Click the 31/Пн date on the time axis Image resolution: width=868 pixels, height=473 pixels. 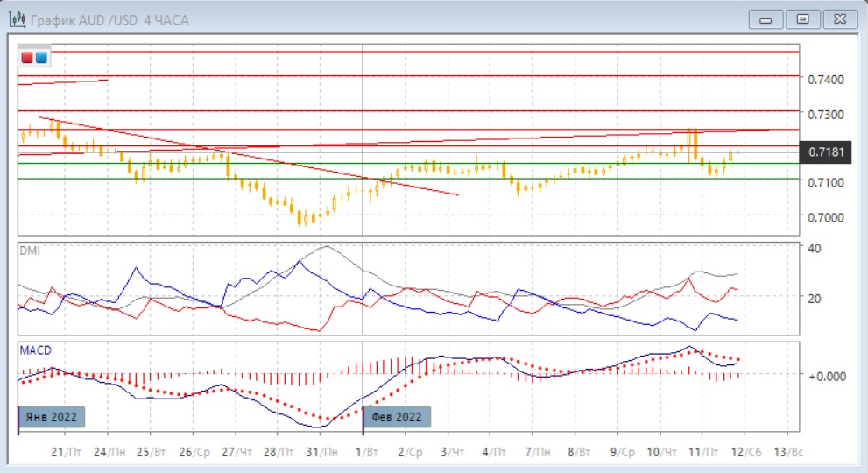[x=321, y=451]
